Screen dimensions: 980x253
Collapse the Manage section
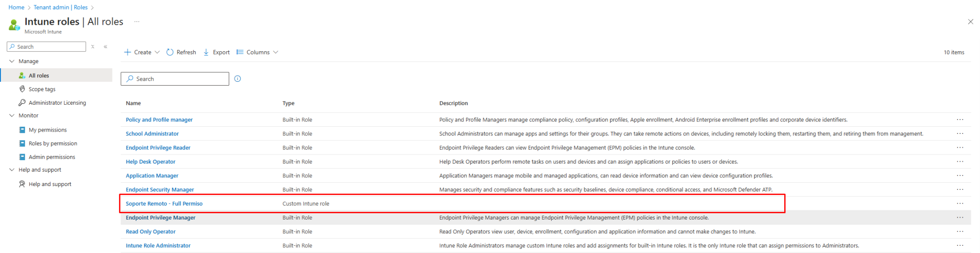pos(12,61)
